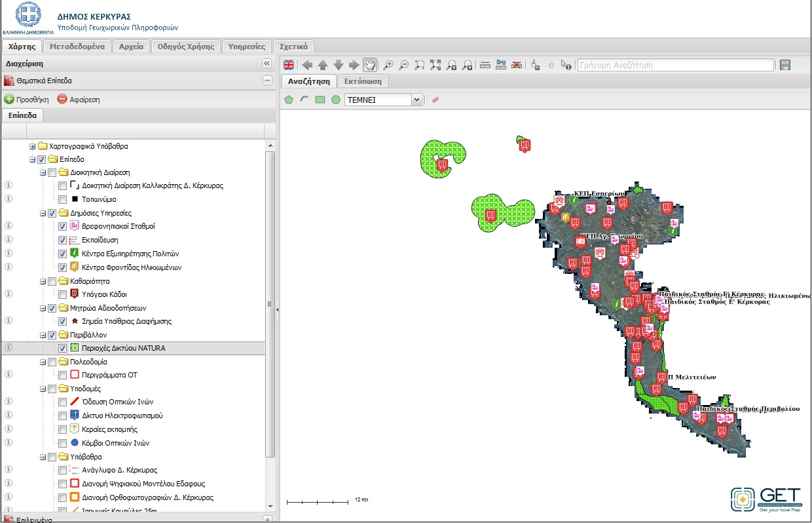
Task: Show info for Βρεφονηπιακοί Σταθμοί layer
Action: (x=9, y=226)
